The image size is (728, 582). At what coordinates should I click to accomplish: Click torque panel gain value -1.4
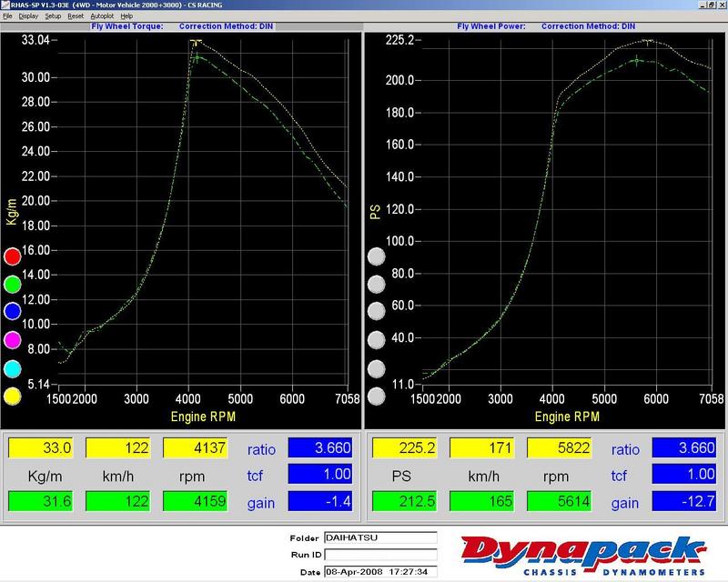pyautogui.click(x=320, y=501)
